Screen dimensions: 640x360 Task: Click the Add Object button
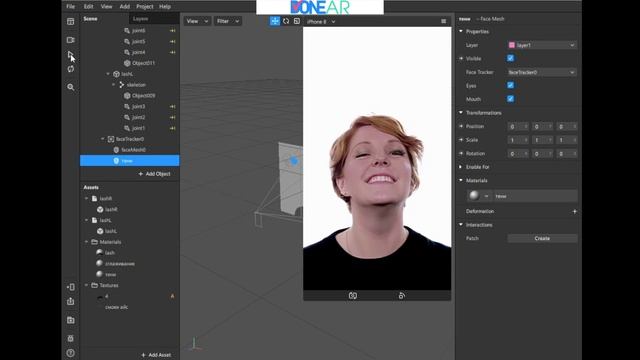pos(154,174)
